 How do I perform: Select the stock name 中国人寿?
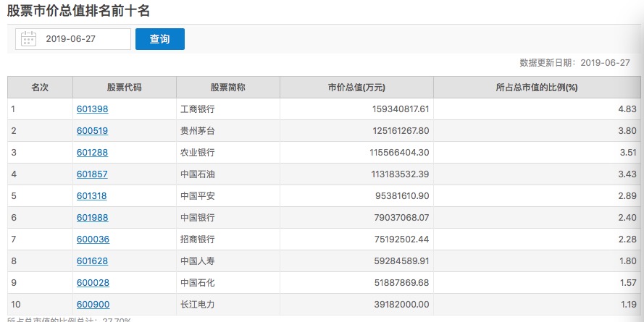pos(198,261)
